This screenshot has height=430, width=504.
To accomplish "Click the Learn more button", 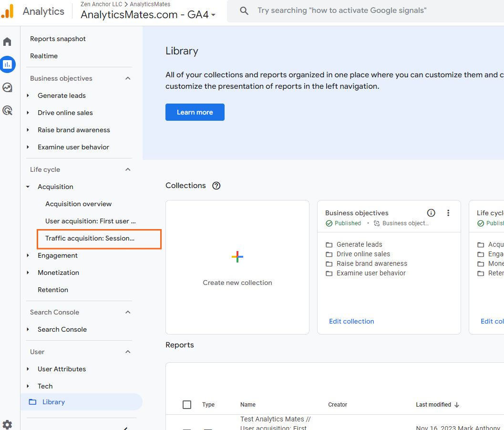I will point(195,112).
